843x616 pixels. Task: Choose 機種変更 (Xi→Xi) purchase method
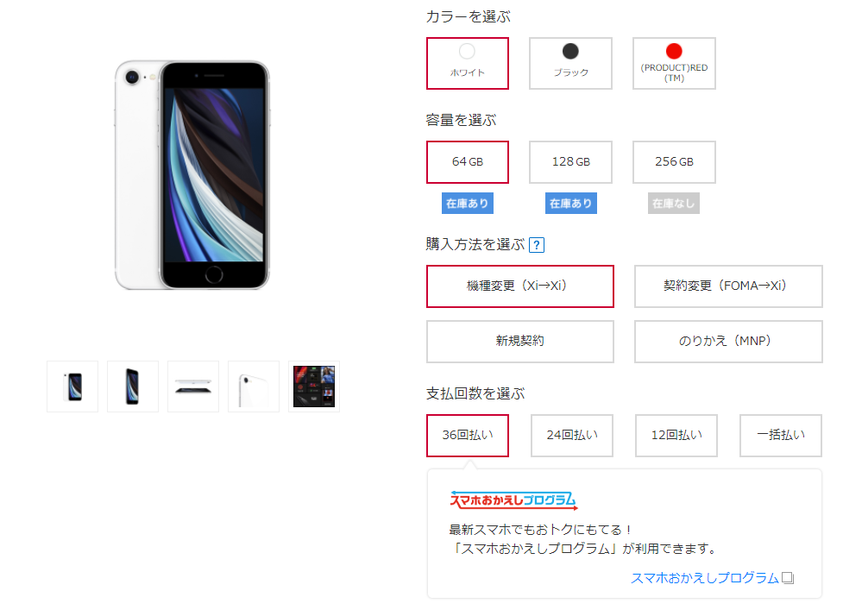click(520, 286)
